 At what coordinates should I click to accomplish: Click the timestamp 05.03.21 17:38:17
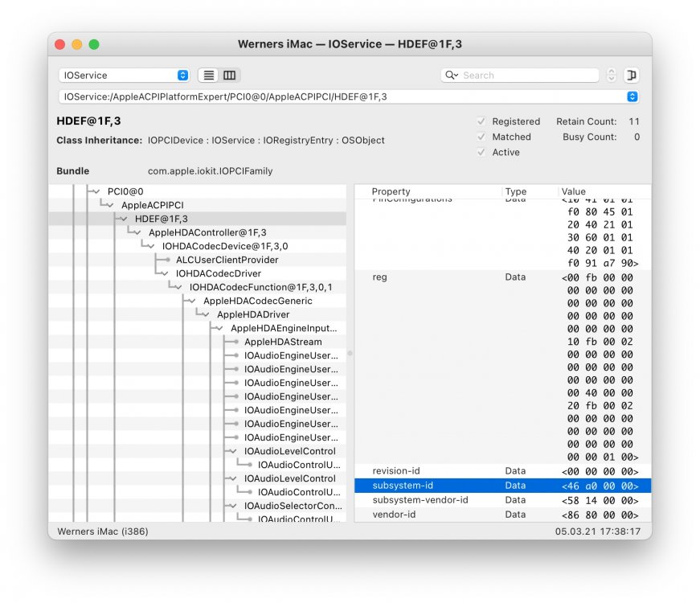coord(598,531)
